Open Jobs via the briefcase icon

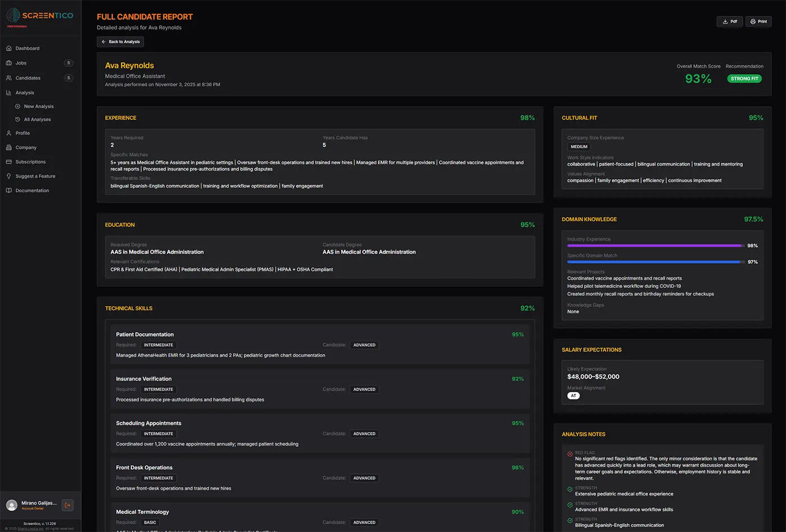pos(8,63)
